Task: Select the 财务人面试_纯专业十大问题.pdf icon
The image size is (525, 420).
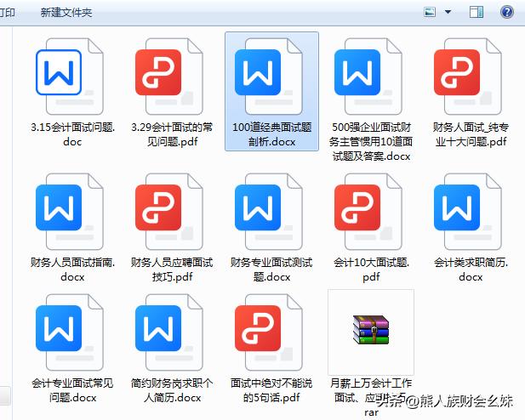Action: click(x=467, y=77)
